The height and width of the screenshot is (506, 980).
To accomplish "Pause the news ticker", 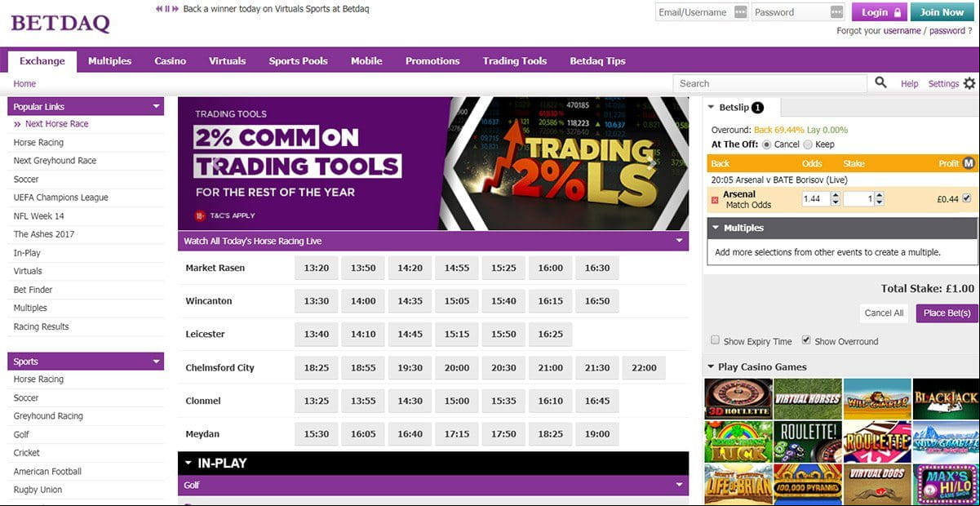I will coord(167,9).
